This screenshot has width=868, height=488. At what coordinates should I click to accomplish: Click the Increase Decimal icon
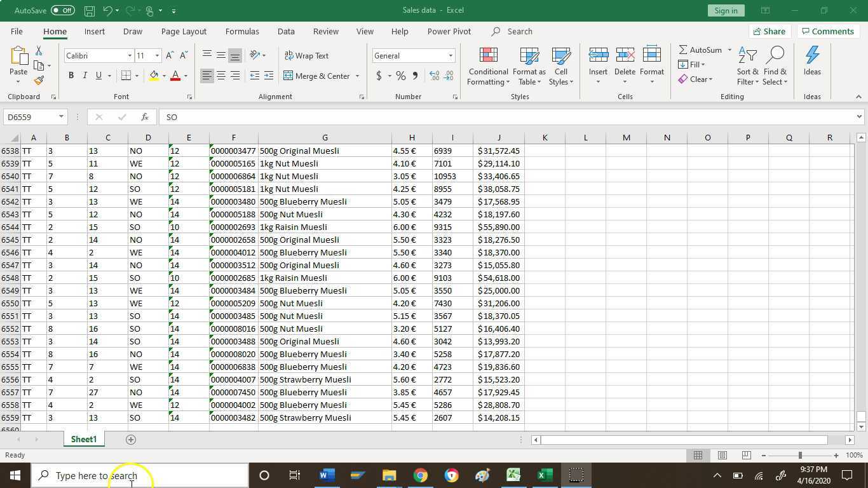pyautogui.click(x=434, y=76)
